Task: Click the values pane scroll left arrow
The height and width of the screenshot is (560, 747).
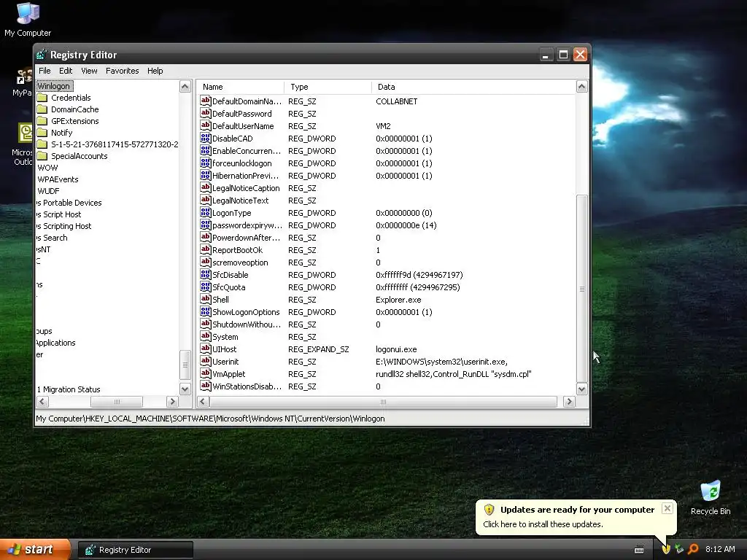Action: click(203, 402)
